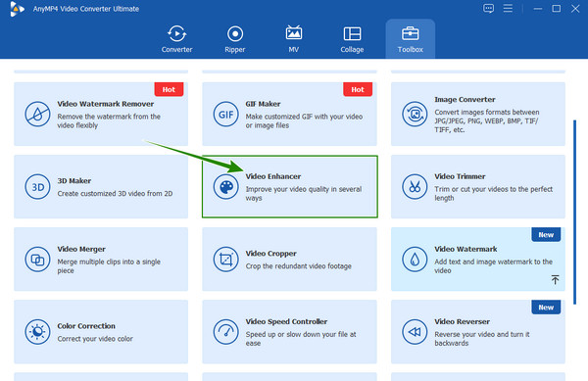This screenshot has height=381, width=588.
Task: Click the Video Enhancer palette icon
Action: coord(225,186)
